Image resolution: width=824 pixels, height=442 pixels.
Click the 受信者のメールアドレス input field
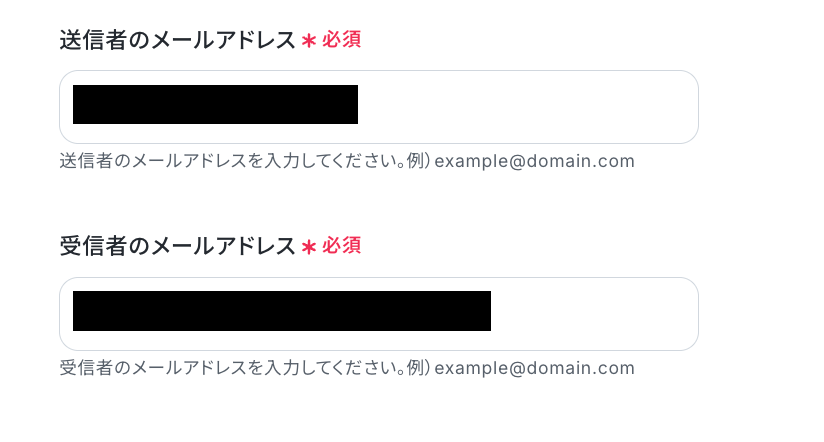pyautogui.click(x=378, y=314)
